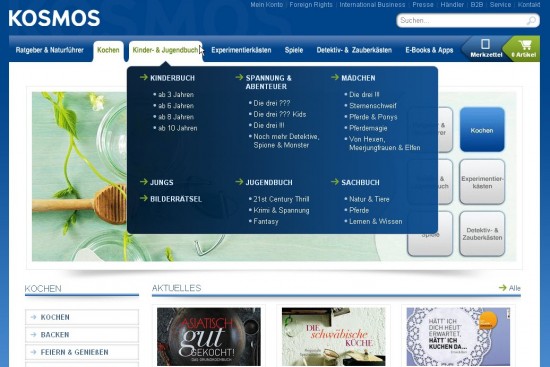Screen dimensions: 550x367
Task: Open SACHBUCH heading in dropdown
Action: coord(360,182)
